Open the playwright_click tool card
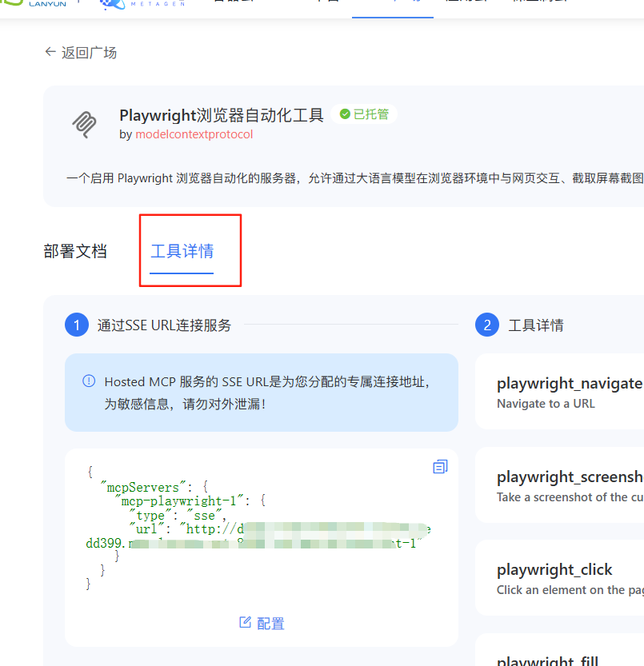Screen dimensions: 644x666 coord(559,577)
